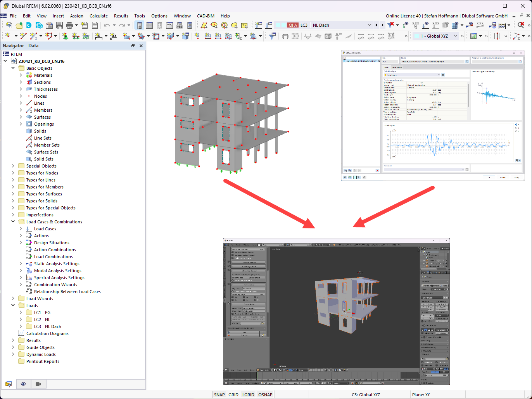Open a model with the folder icon
Viewport: 532px width, 399px height.
tap(19, 25)
